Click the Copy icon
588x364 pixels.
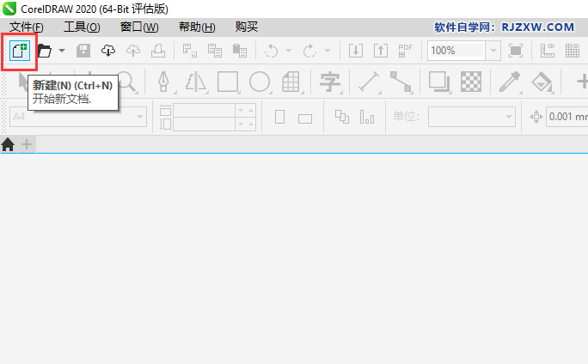[215, 51]
